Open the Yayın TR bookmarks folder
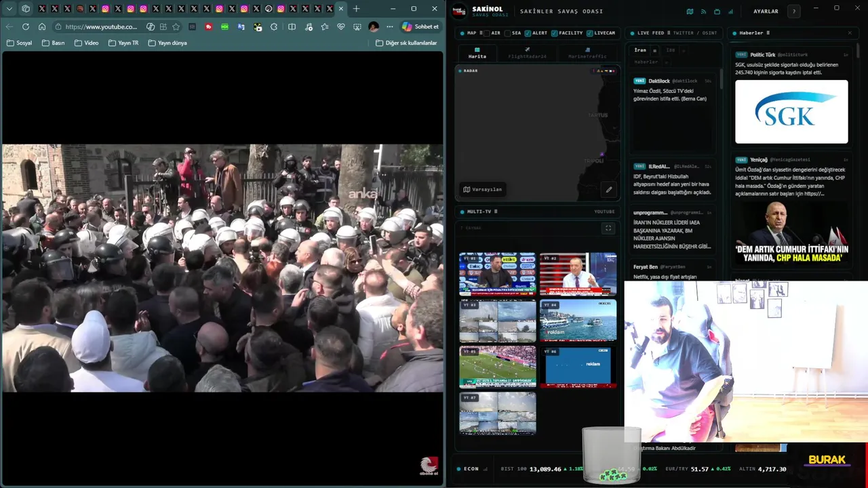This screenshot has height=488, width=868. [123, 43]
